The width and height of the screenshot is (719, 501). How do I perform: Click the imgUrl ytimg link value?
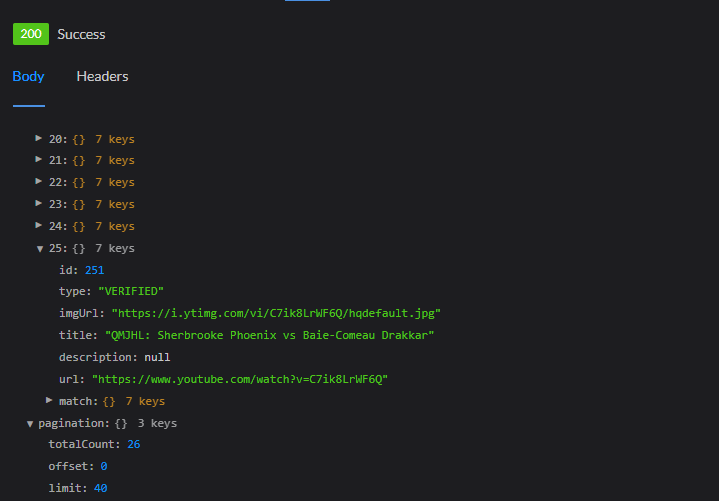coord(276,313)
